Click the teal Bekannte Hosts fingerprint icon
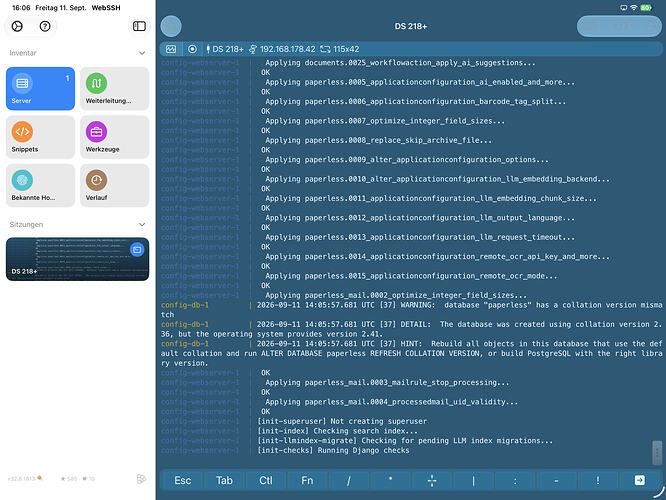This screenshot has width=666, height=500. click(x=22, y=180)
